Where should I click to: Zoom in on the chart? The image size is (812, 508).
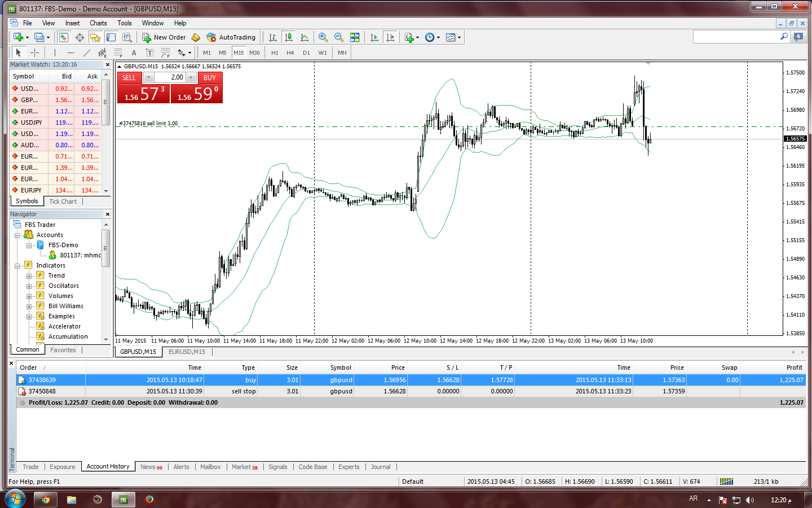click(323, 37)
